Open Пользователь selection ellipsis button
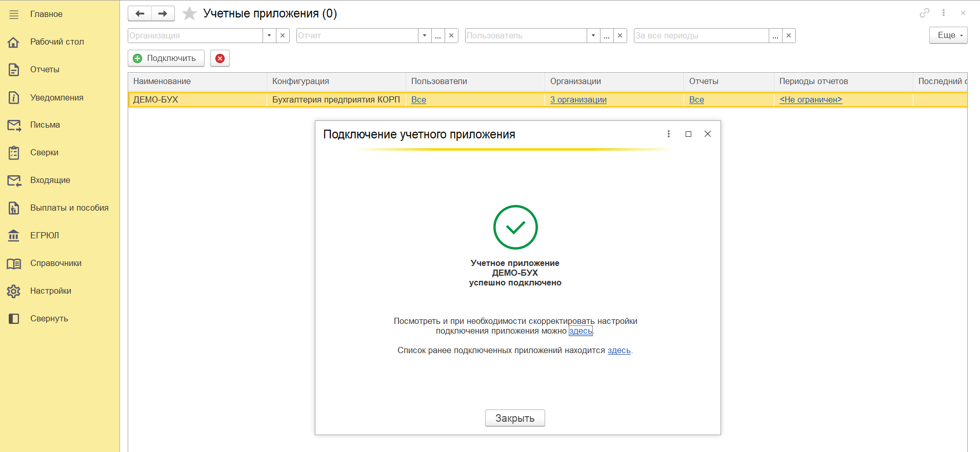The height and width of the screenshot is (452, 980). (x=607, y=36)
